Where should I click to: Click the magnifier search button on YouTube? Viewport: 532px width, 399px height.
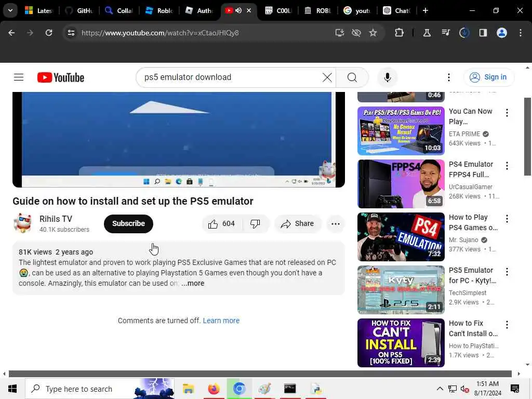point(352,77)
